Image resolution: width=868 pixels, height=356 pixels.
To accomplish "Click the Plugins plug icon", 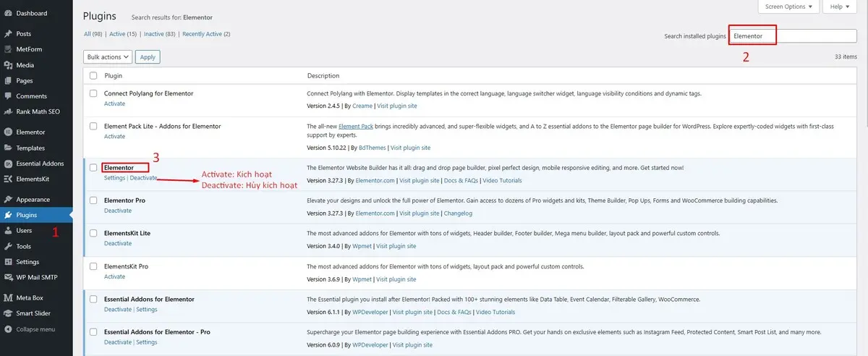I will click(8, 215).
